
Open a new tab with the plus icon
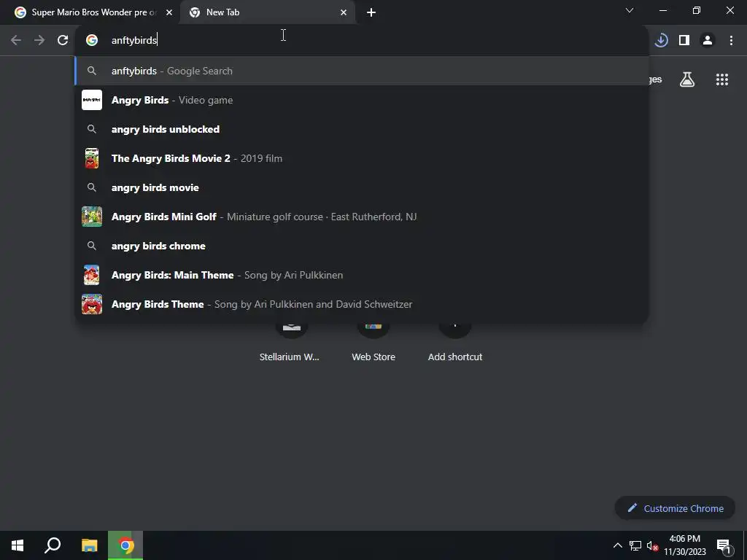[x=371, y=12]
